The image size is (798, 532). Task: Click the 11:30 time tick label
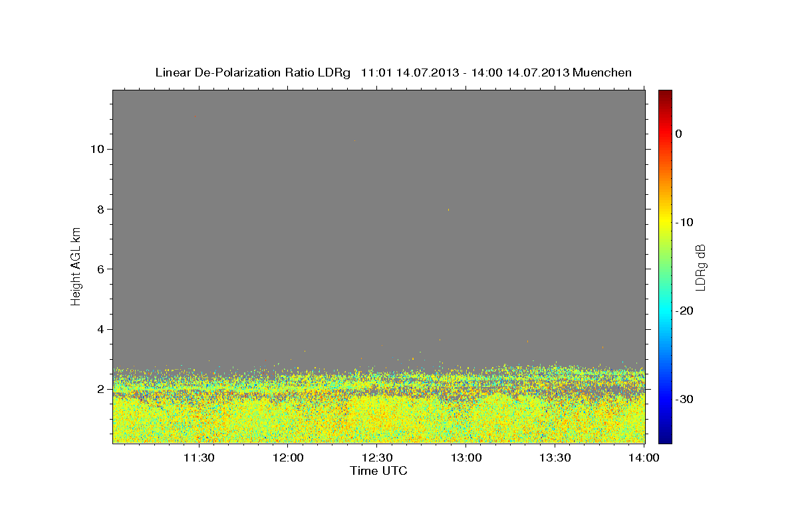point(198,458)
